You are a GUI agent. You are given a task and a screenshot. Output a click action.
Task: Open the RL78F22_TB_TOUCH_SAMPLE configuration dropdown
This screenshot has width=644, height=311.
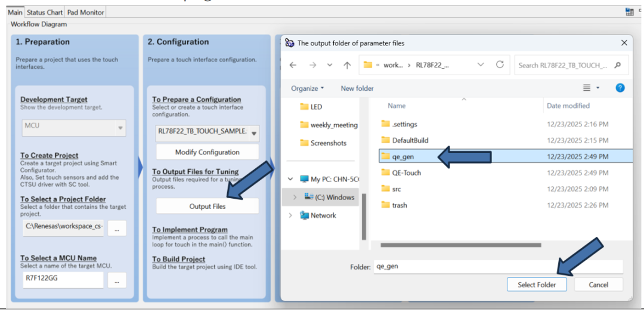255,133
